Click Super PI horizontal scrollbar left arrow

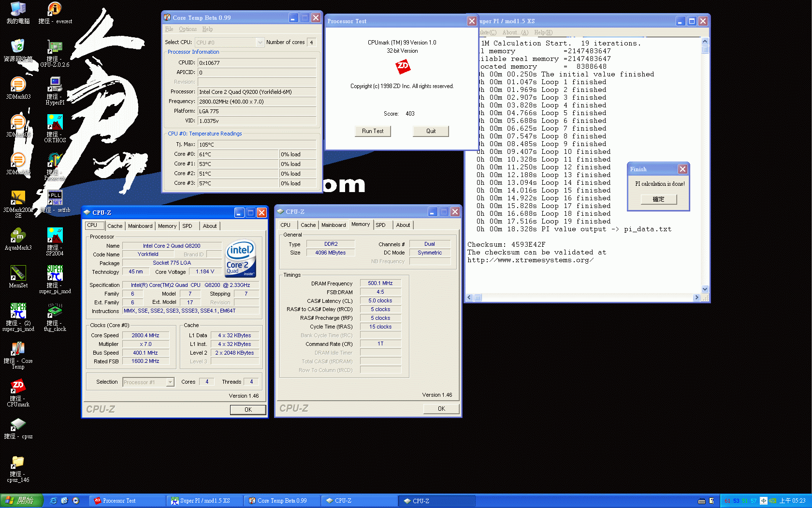[x=469, y=298]
